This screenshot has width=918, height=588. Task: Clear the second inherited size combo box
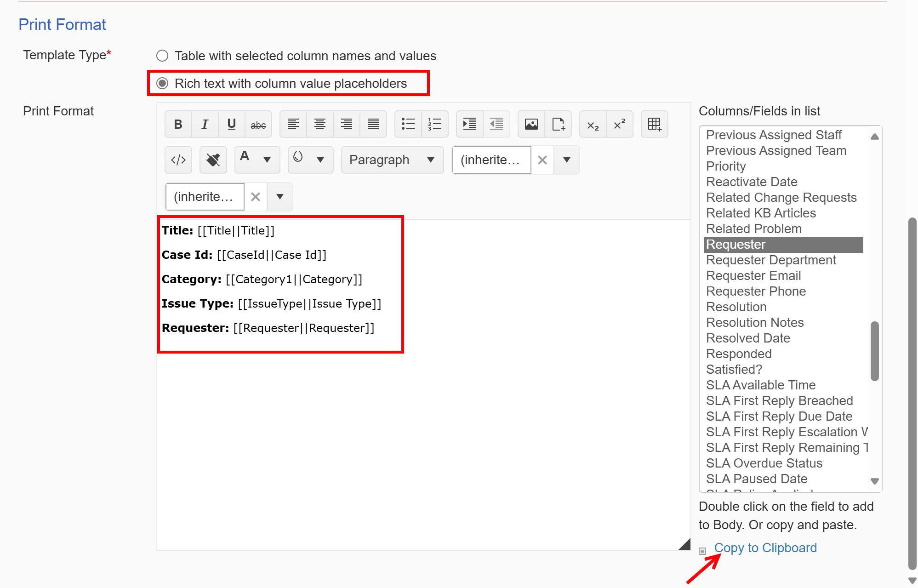tap(256, 197)
